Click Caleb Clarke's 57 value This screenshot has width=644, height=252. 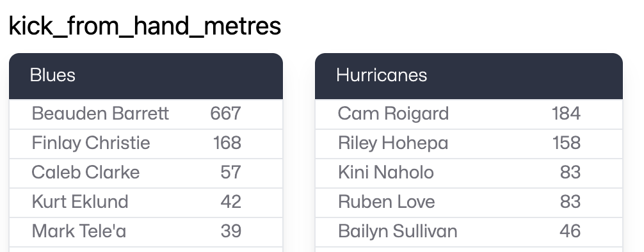click(231, 173)
